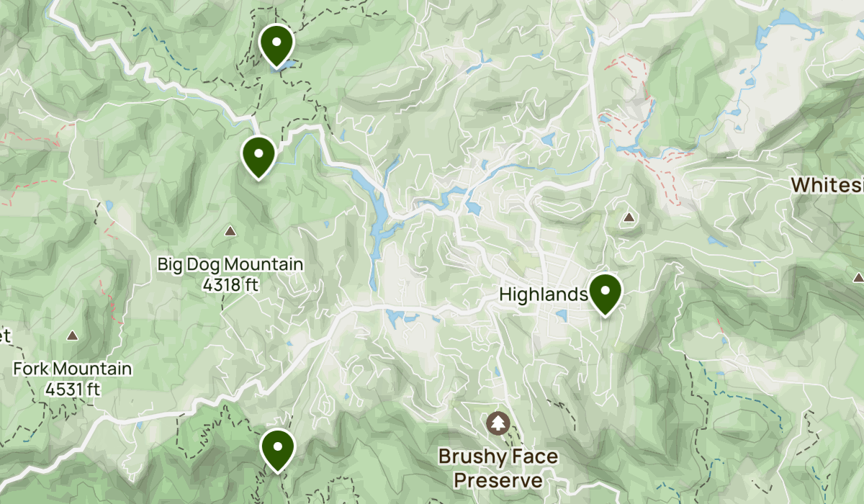Select green trail pin at map bottom
The width and height of the screenshot is (864, 504).
(x=277, y=450)
